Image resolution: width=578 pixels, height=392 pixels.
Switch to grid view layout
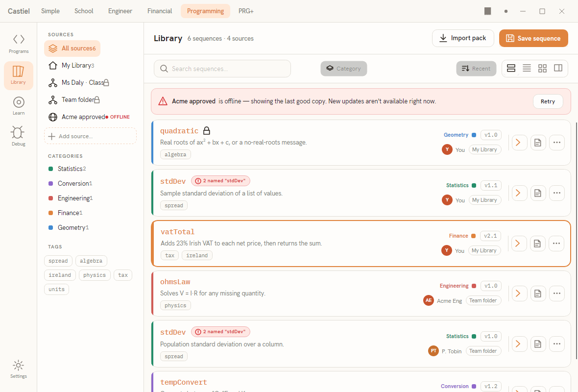542,68
